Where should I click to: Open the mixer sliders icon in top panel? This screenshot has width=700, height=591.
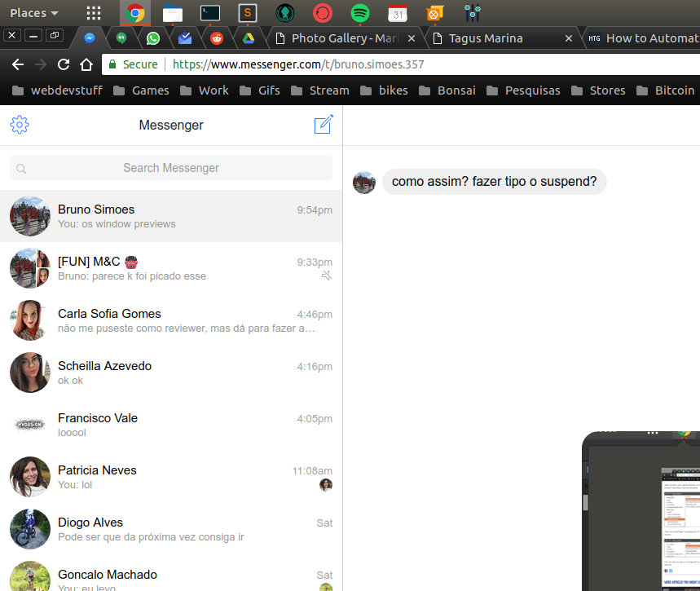click(473, 13)
